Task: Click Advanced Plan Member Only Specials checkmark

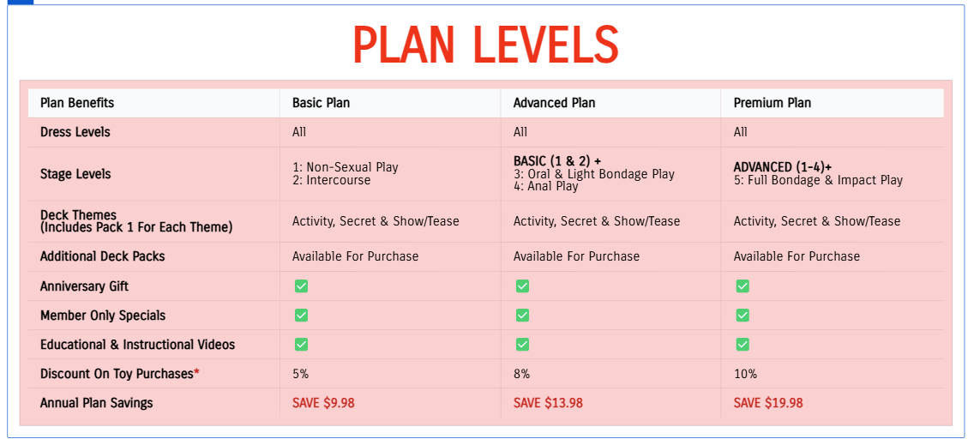Action: (522, 316)
